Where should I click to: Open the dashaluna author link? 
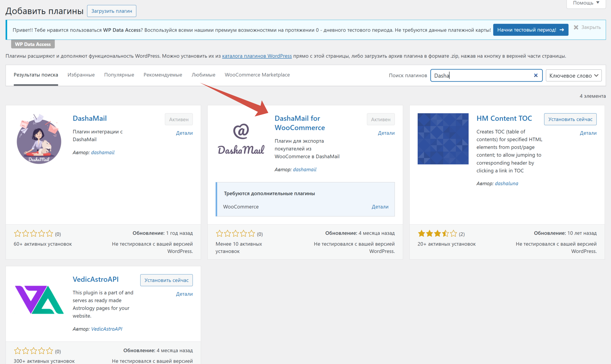[x=506, y=184]
